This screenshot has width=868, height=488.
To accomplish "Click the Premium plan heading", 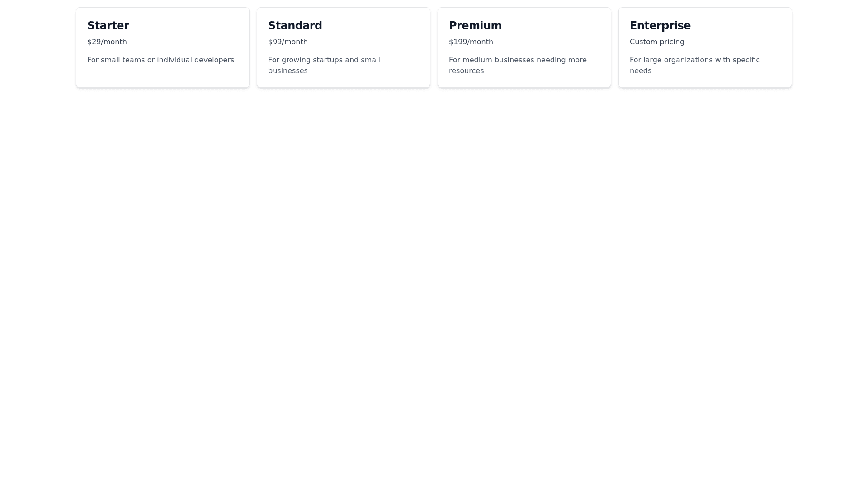I will 475,26.
